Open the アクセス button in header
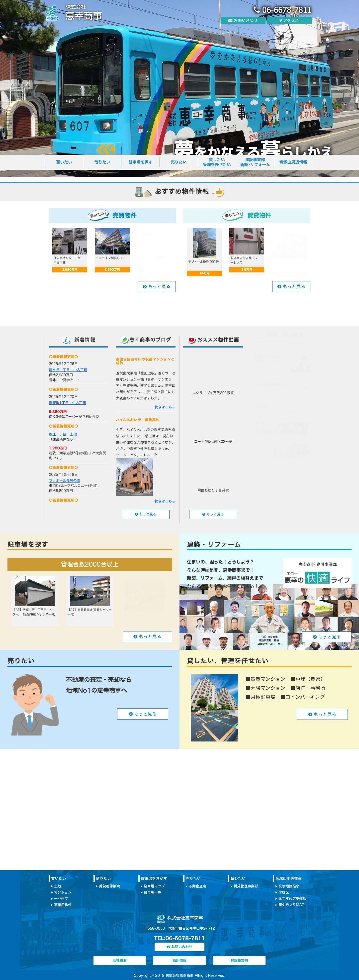This screenshot has width=359, height=980. tap(289, 20)
